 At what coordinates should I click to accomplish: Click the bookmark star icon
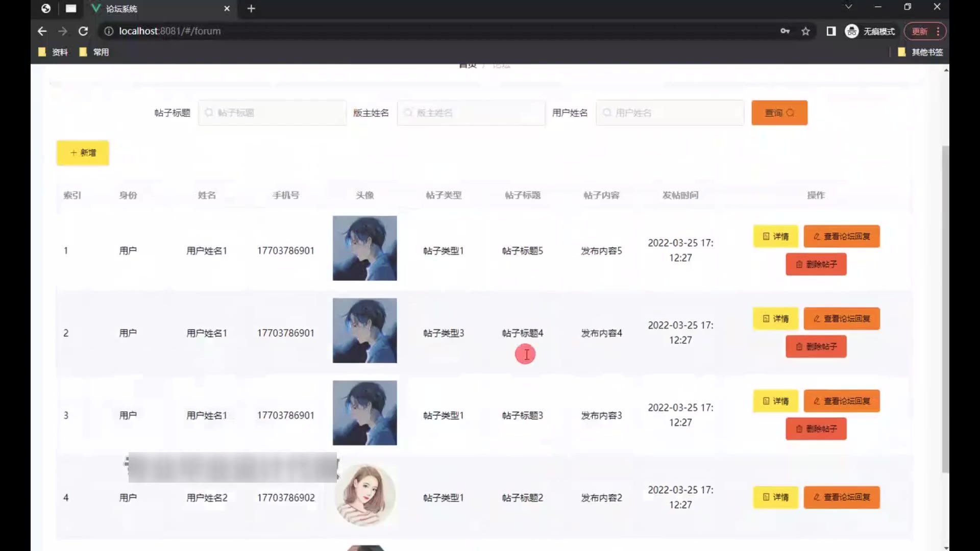click(805, 31)
